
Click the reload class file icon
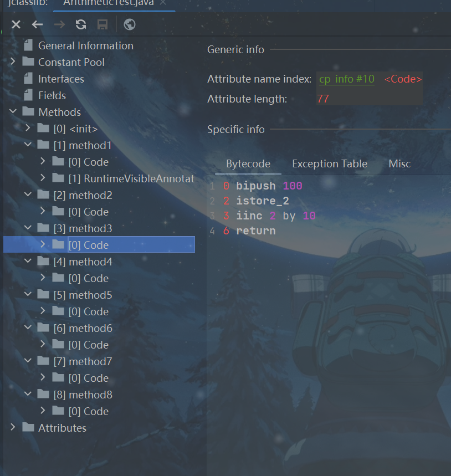pyautogui.click(x=81, y=24)
